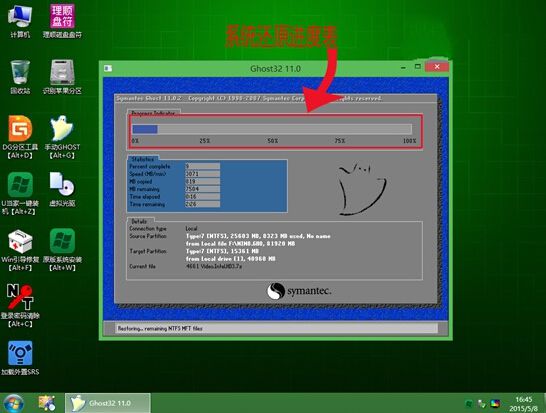546x413 pixels.
Task: Click the Time elapsed value field
Action: click(x=202, y=197)
